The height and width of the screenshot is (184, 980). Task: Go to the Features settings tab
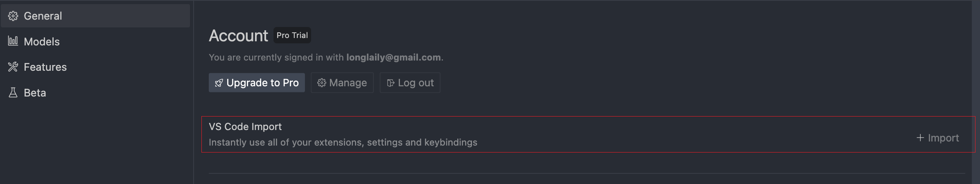(x=95, y=67)
